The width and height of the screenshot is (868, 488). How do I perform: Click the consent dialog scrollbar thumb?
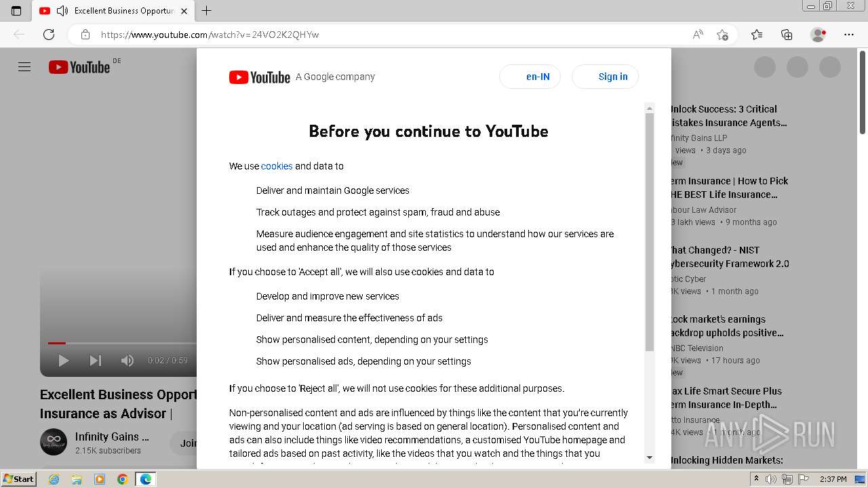point(650,232)
